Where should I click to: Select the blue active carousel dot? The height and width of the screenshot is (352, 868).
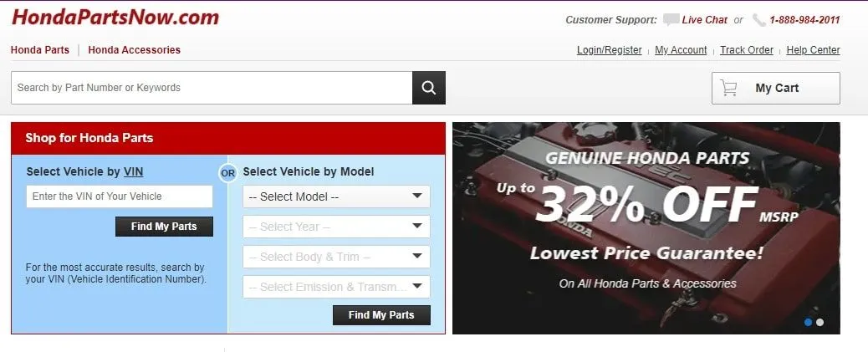point(809,322)
